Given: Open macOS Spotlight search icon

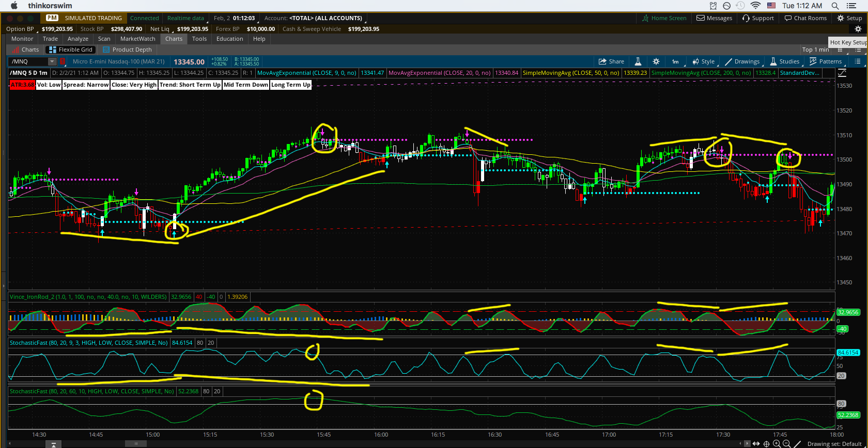Looking at the screenshot, I should point(835,6).
